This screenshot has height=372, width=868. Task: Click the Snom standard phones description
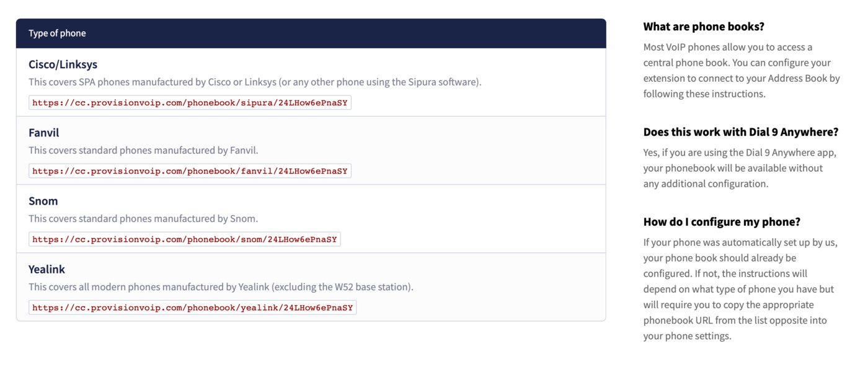143,218
